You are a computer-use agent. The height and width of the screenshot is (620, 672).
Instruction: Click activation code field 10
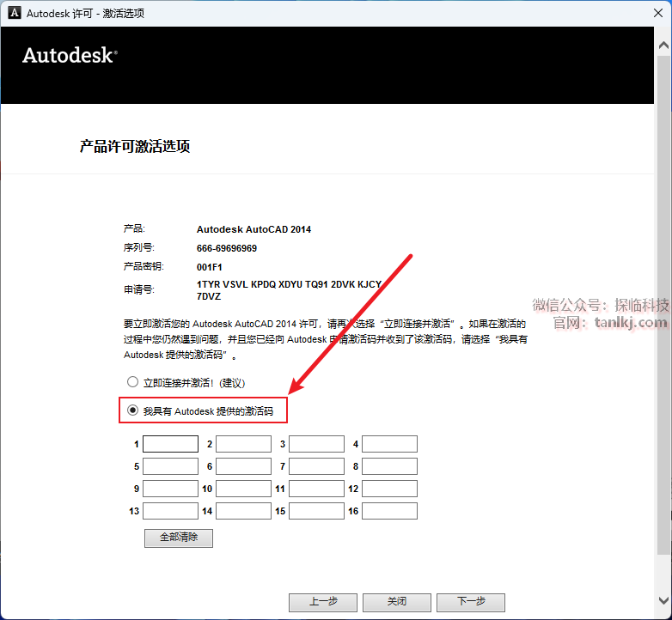[243, 489]
